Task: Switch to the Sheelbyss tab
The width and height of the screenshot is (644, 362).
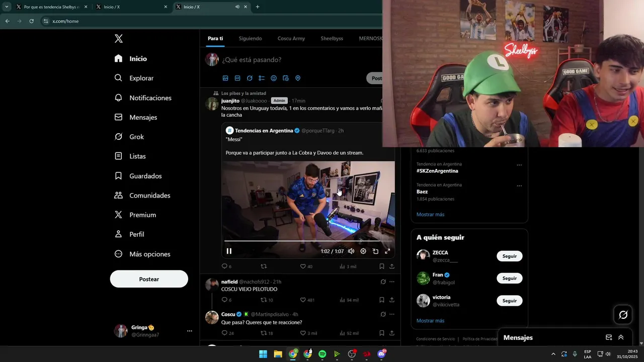Action: [332, 39]
